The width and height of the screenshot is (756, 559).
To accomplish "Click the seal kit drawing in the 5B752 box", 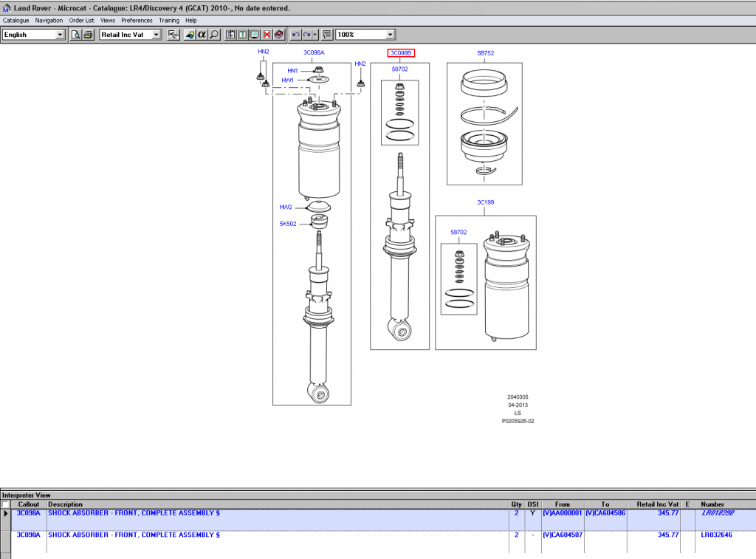I will 488,126.
